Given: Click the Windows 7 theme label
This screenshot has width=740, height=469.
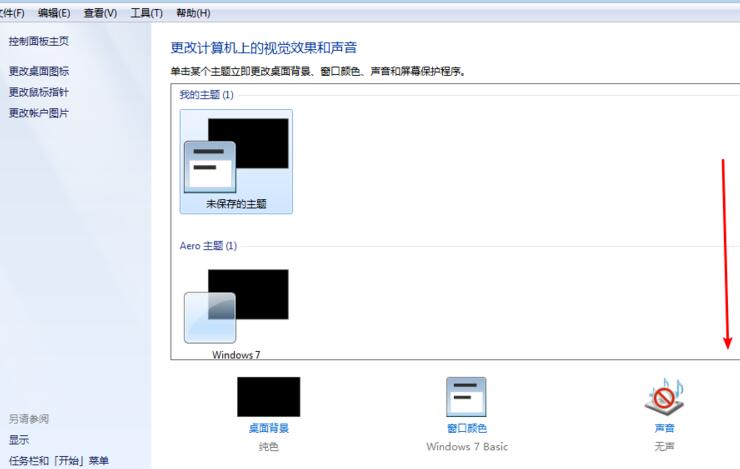Looking at the screenshot, I should [x=236, y=355].
